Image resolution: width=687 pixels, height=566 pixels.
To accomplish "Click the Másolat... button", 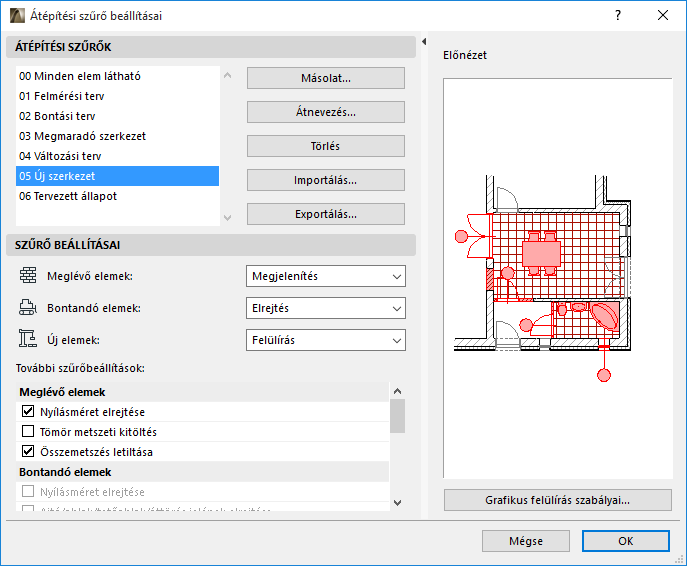I will (326, 78).
